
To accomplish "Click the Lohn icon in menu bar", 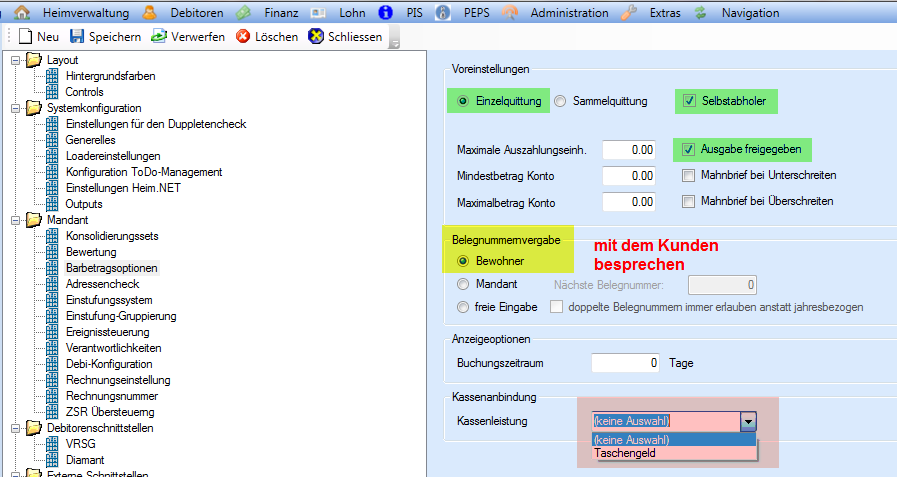I will (x=318, y=12).
